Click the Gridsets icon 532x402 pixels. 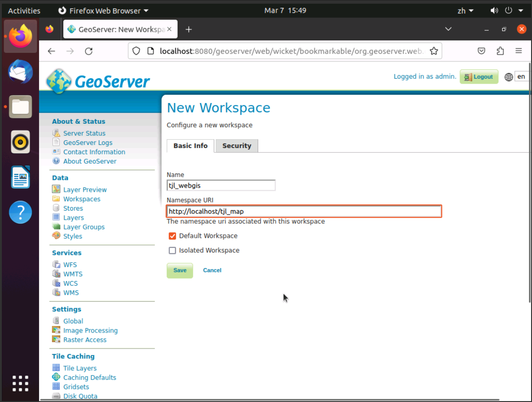[57, 386]
